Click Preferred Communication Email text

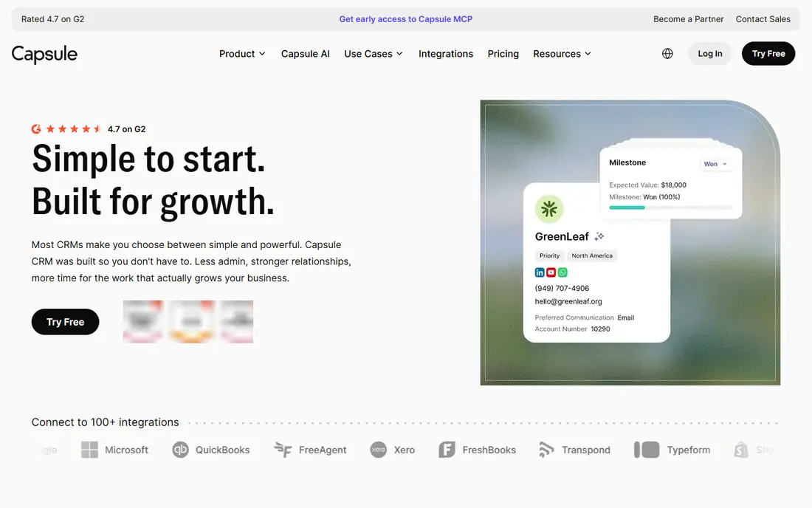coord(584,317)
